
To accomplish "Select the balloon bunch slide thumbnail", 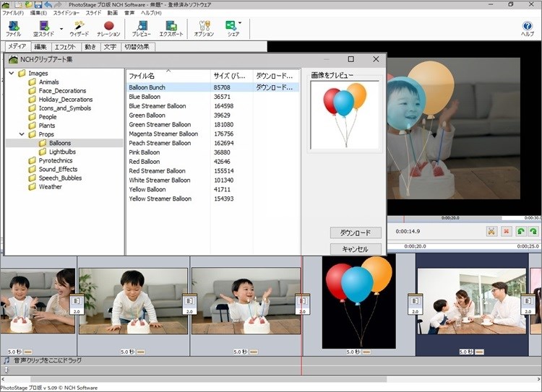I will click(358, 302).
